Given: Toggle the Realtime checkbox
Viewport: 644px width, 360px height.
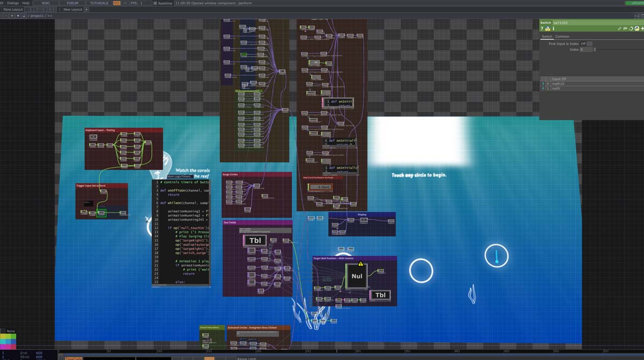Looking at the screenshot, I should pos(155,3).
